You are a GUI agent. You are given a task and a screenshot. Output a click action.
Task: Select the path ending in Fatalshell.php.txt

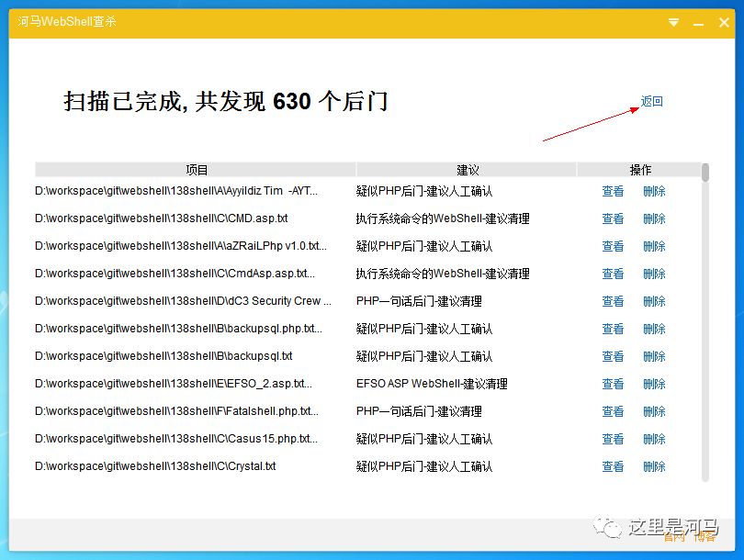pyautogui.click(x=176, y=410)
